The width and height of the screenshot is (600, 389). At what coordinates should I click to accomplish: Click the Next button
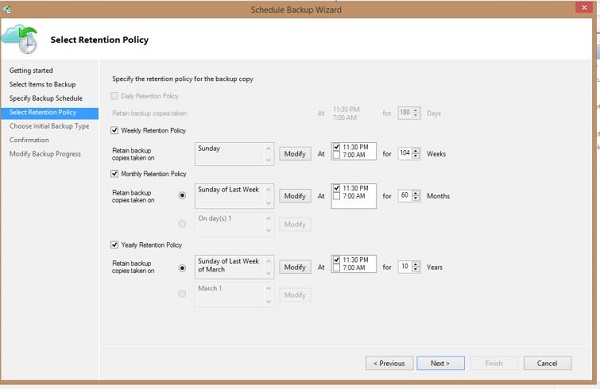click(x=440, y=363)
